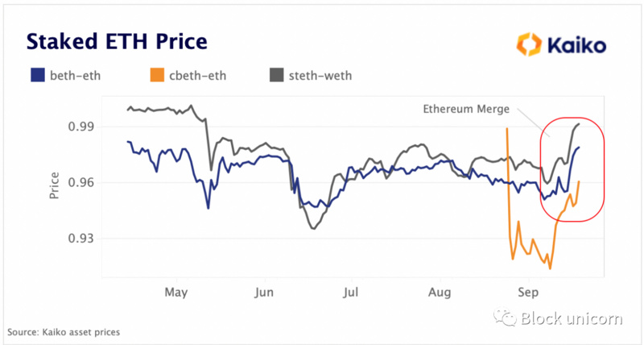This screenshot has height=345, width=644.
Task: Toggle the beth-eth series label
Action: [75, 76]
